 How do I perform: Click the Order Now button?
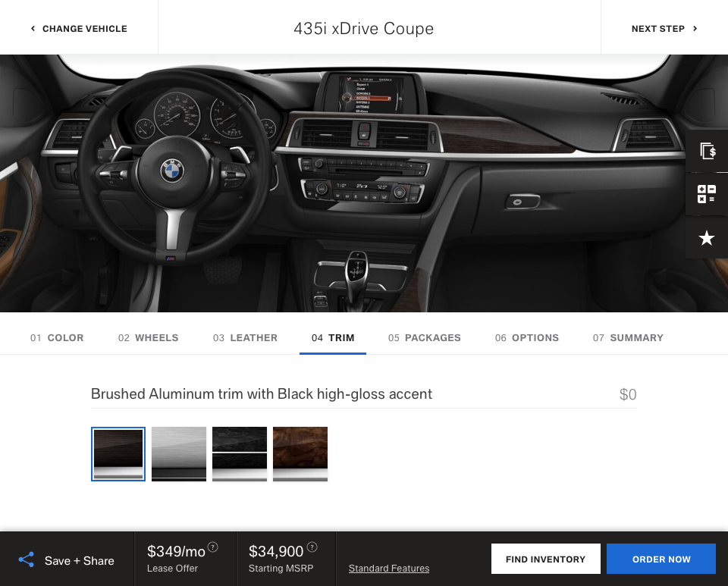coord(661,559)
